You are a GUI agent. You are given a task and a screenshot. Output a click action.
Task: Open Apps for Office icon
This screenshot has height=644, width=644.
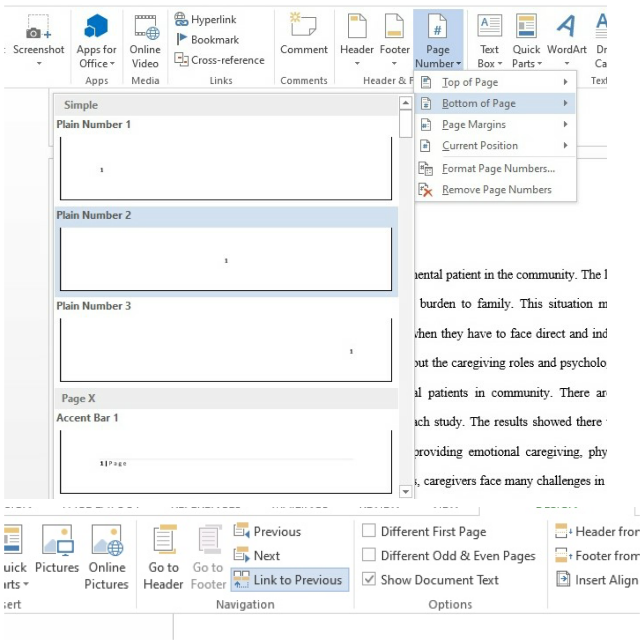[x=96, y=26]
